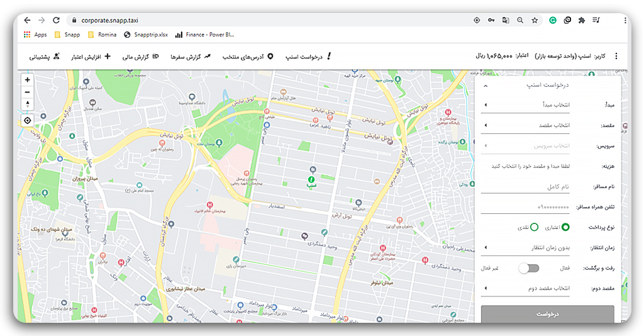This screenshot has height=336, width=644.
Task: Go back to the previous page
Action: coord(27,20)
